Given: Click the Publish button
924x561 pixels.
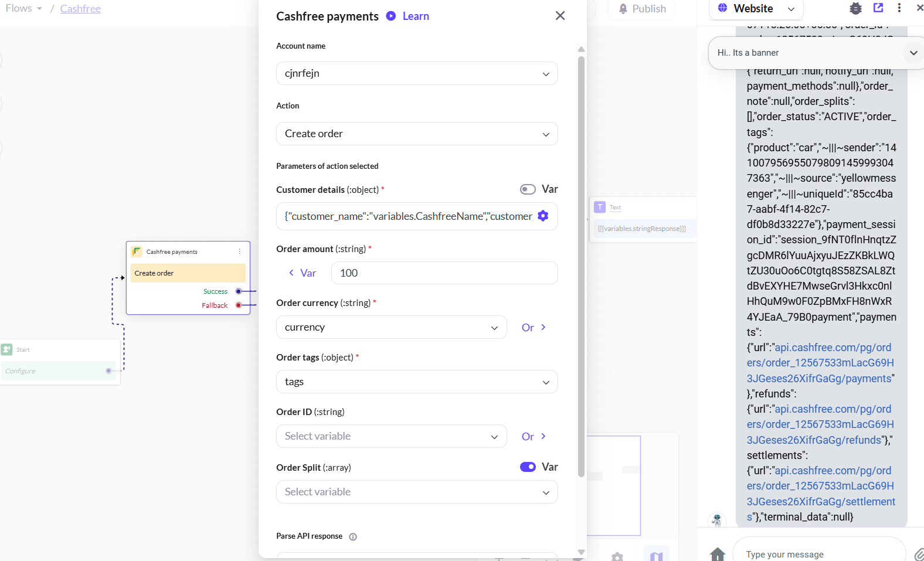Looking at the screenshot, I should pos(643,9).
